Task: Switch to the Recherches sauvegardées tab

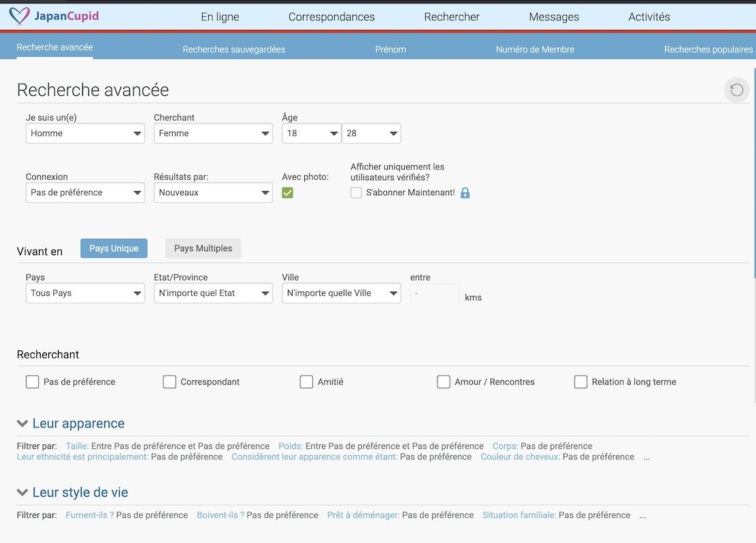Action: [x=233, y=49]
